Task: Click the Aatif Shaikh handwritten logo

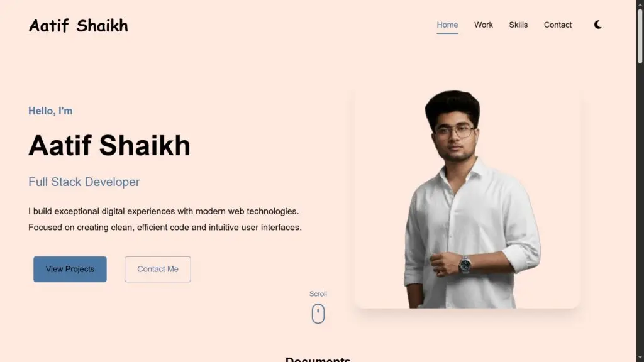Action: (x=78, y=25)
